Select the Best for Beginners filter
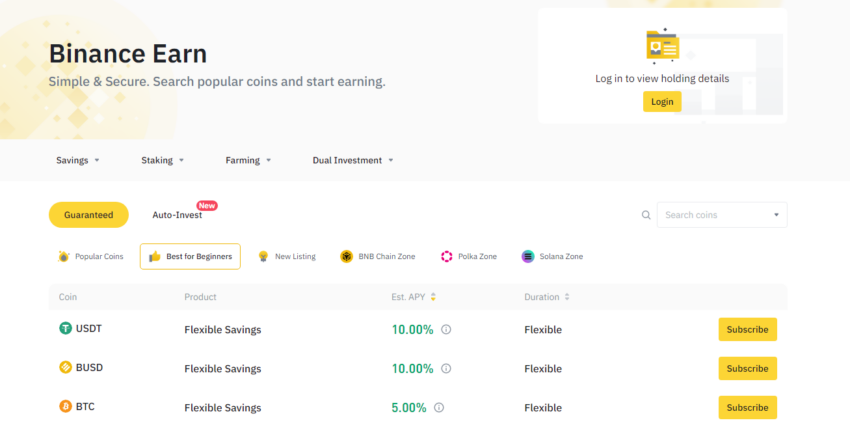Screen dimensions: 850x427 coord(190,256)
